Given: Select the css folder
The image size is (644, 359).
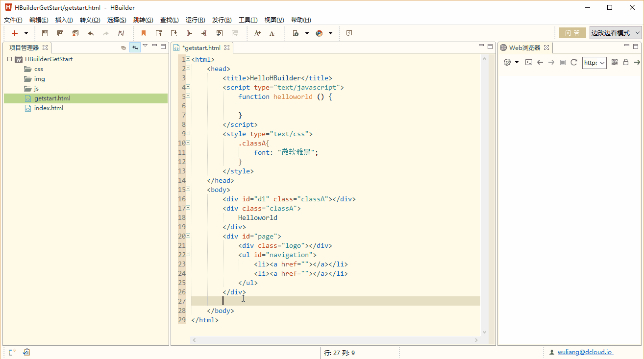Looking at the screenshot, I should tap(39, 69).
